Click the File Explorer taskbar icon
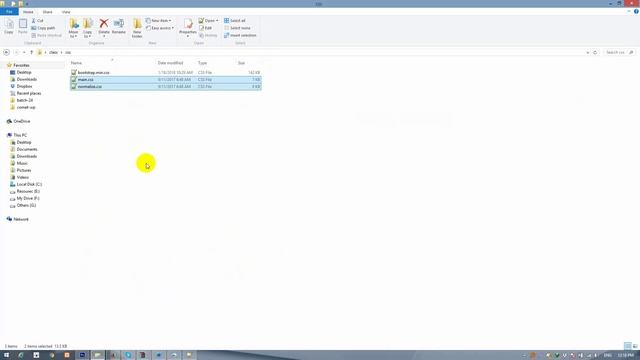This screenshot has width=640, height=360. point(97,355)
